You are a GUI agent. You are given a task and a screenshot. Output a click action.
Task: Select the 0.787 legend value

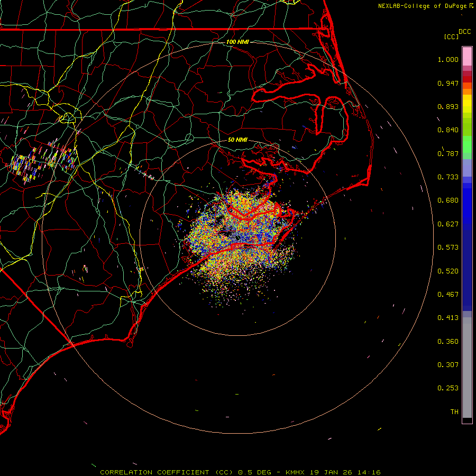pyautogui.click(x=448, y=153)
